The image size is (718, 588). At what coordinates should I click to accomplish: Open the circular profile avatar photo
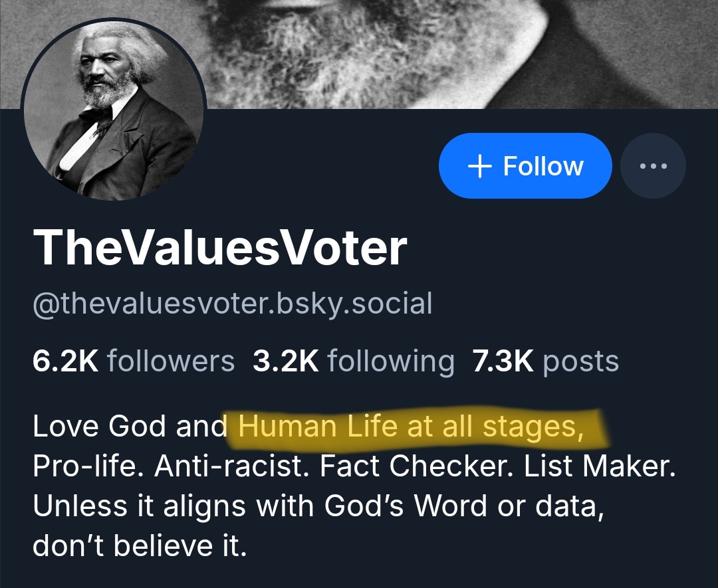tap(114, 111)
